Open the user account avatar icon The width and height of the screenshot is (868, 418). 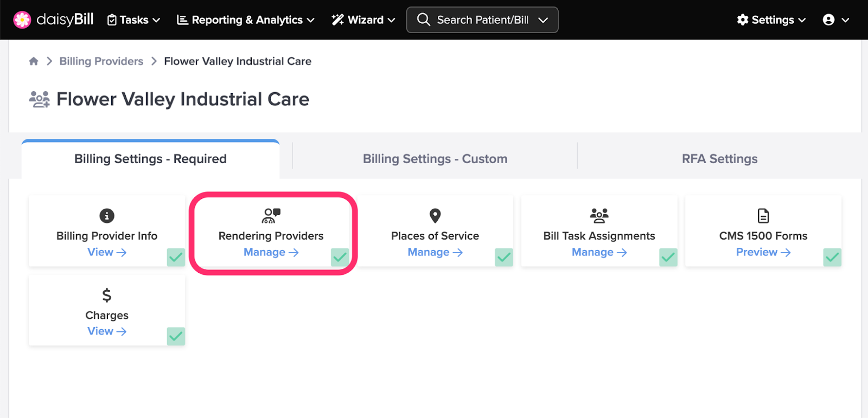tap(828, 20)
